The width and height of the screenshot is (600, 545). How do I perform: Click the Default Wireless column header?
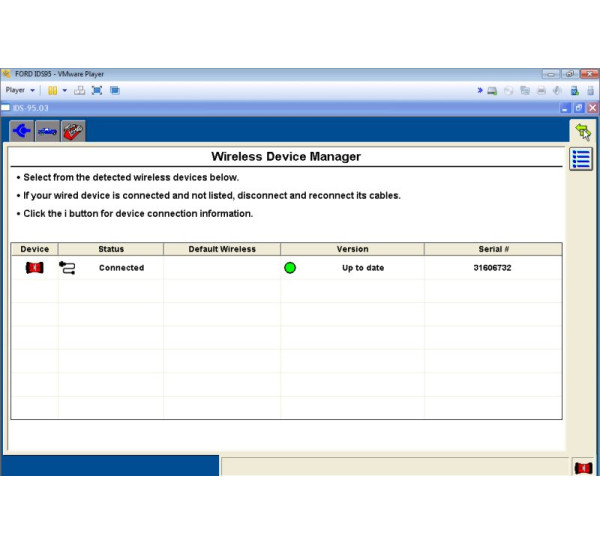(222, 249)
